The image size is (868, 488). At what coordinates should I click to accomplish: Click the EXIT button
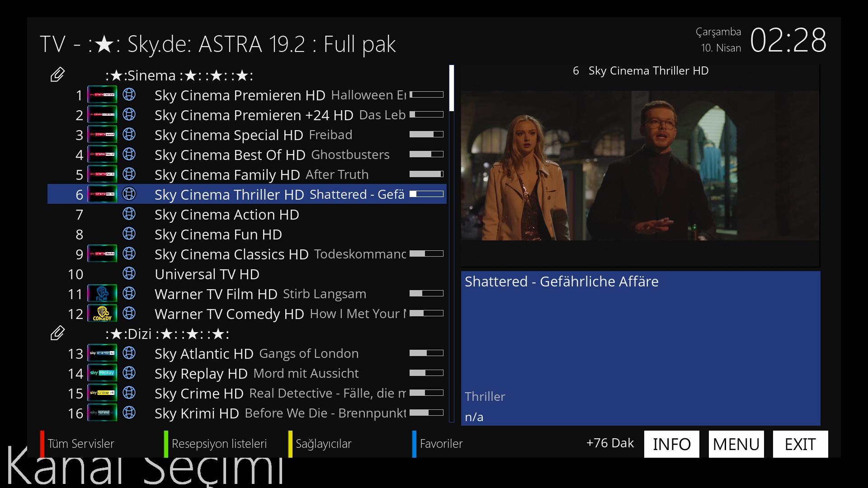801,444
